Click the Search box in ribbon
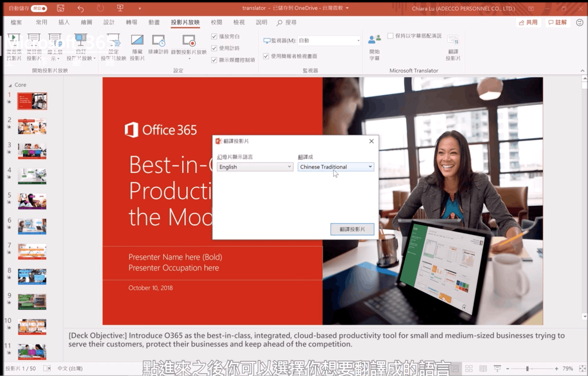 click(287, 23)
